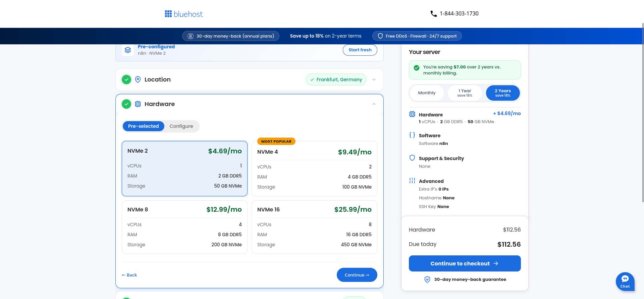
Task: Click the shield Support & Security icon
Action: [412, 158]
